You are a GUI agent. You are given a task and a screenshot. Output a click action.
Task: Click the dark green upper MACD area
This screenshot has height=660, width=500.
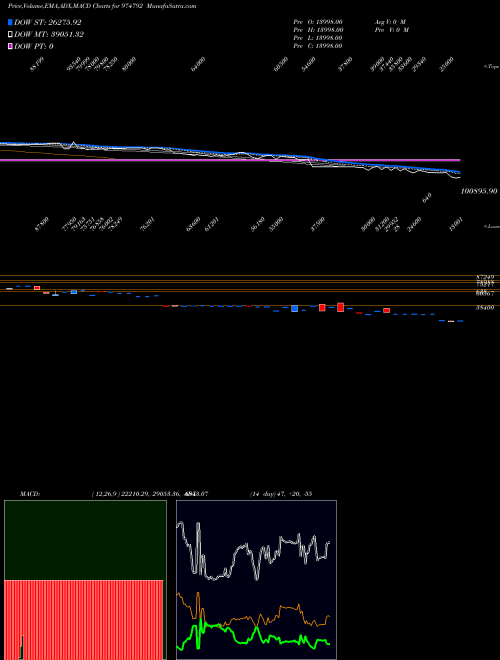85,540
